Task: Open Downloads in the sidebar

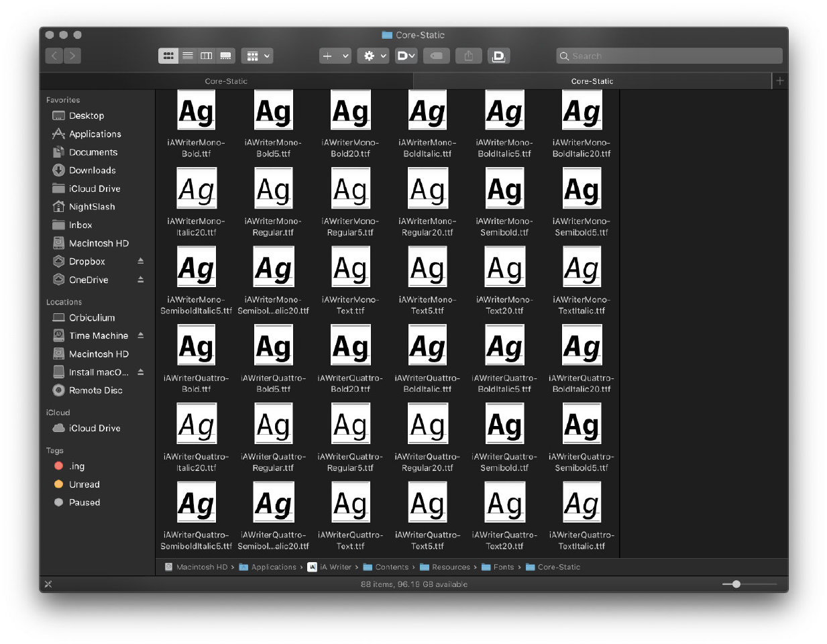Action: click(x=92, y=170)
